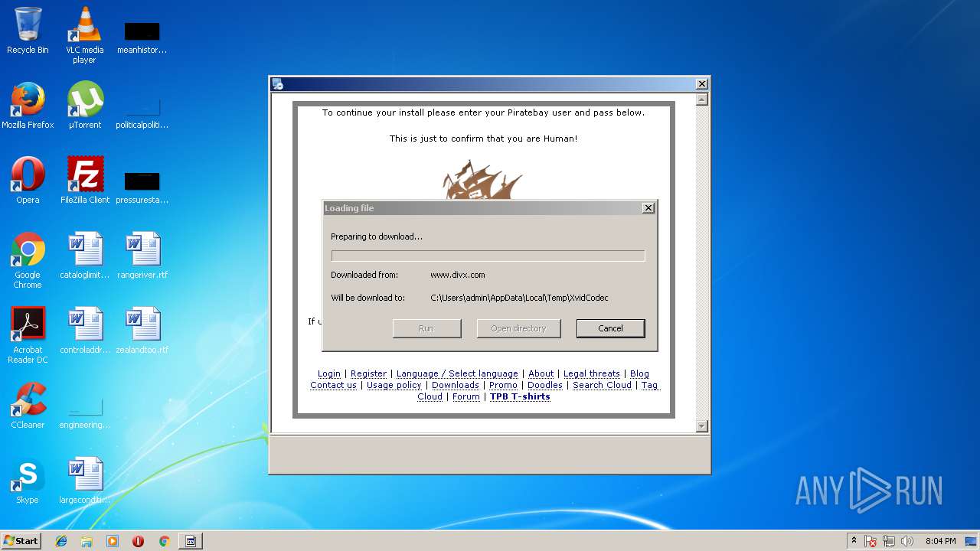Close the Loading file dialog
The height and width of the screenshot is (551, 980).
click(648, 208)
